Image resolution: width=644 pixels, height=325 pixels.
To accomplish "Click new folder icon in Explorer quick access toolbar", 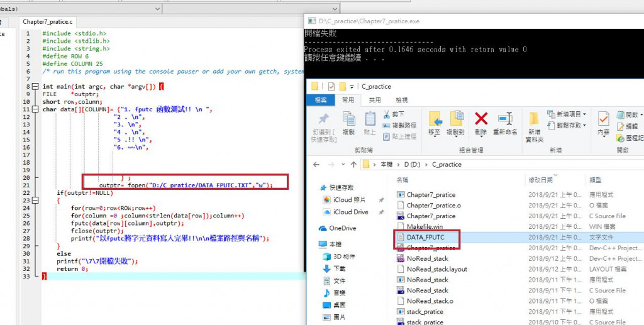I will click(x=341, y=87).
